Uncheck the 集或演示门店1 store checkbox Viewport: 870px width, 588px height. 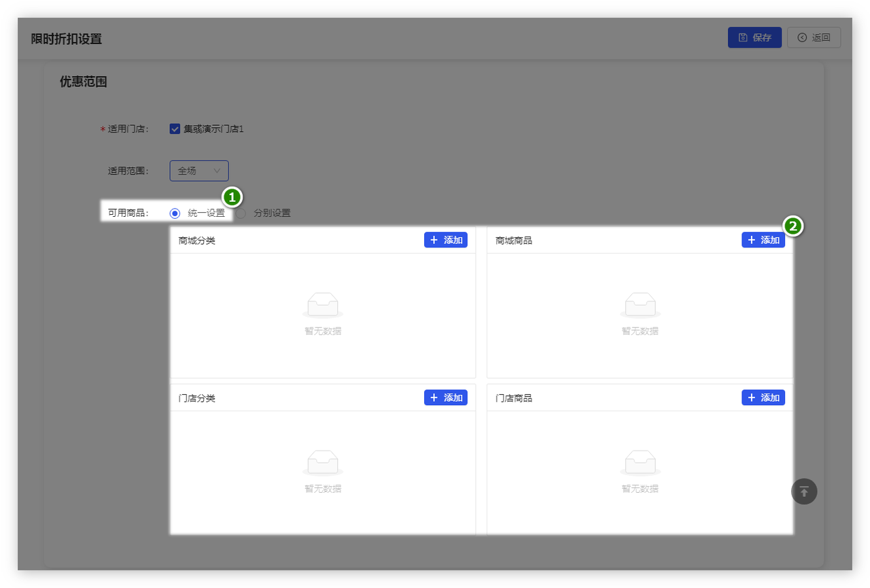[x=175, y=128]
